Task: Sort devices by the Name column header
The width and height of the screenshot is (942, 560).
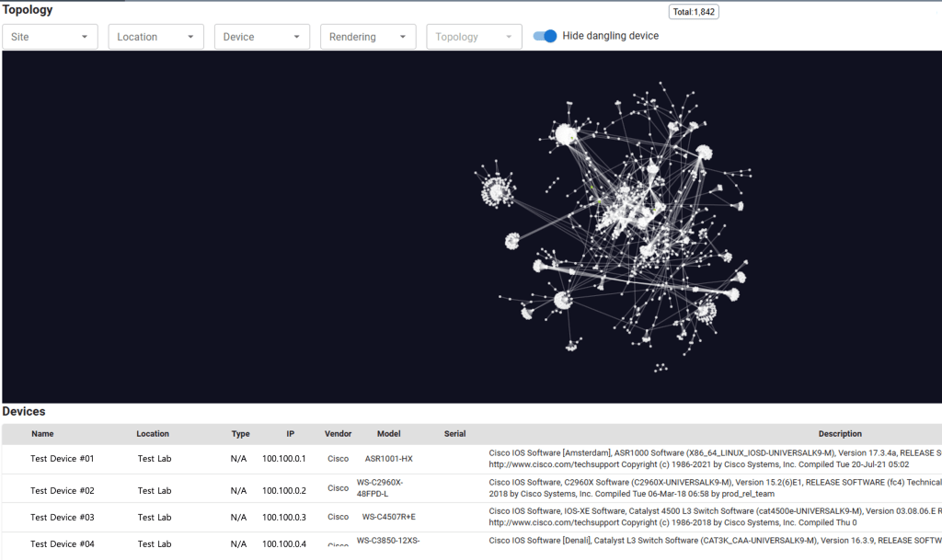Action: point(42,434)
